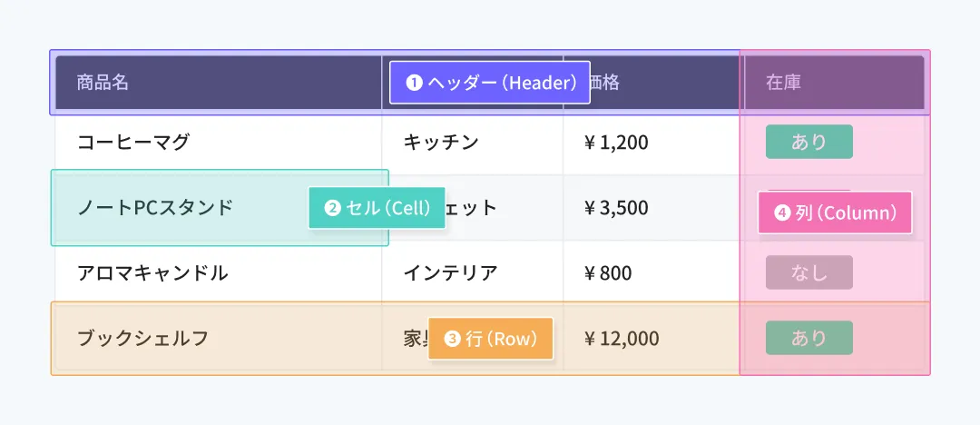Click the 価格 column header

click(606, 83)
